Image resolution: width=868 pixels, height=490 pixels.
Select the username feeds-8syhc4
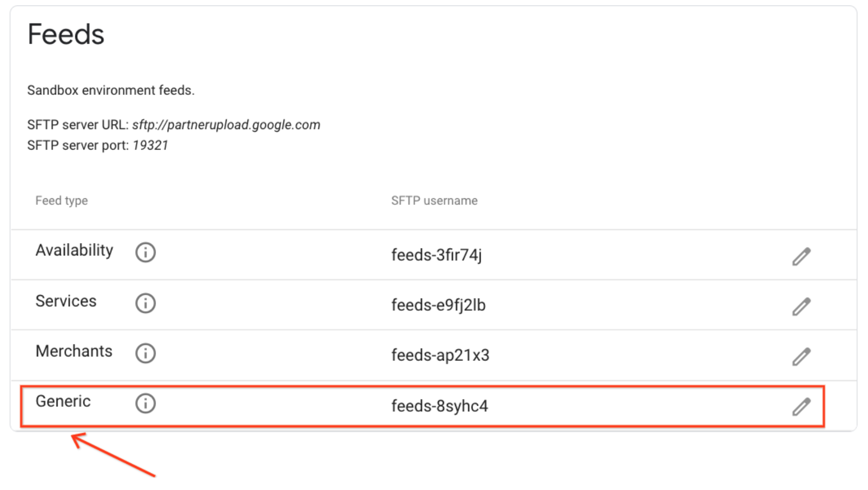tap(442, 407)
